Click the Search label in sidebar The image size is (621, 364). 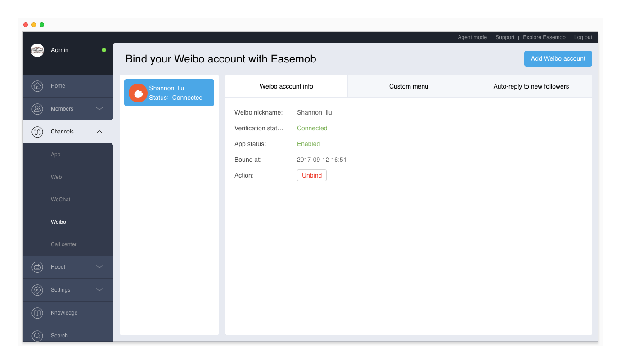pos(59,336)
